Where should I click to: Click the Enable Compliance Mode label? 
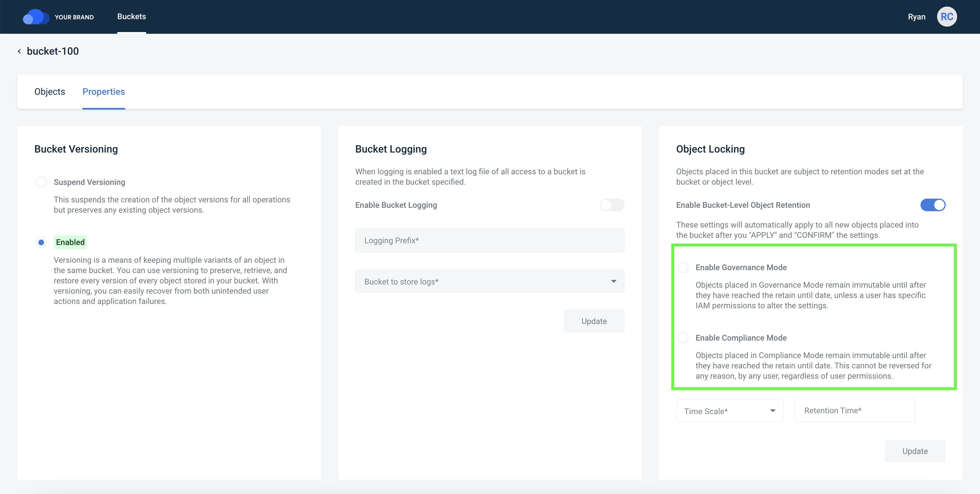pos(741,337)
